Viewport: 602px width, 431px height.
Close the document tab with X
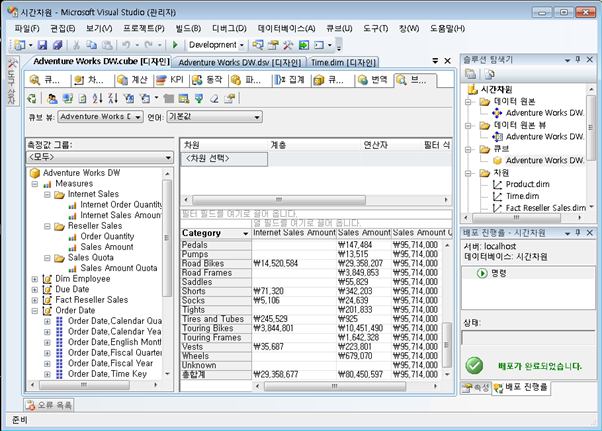447,61
